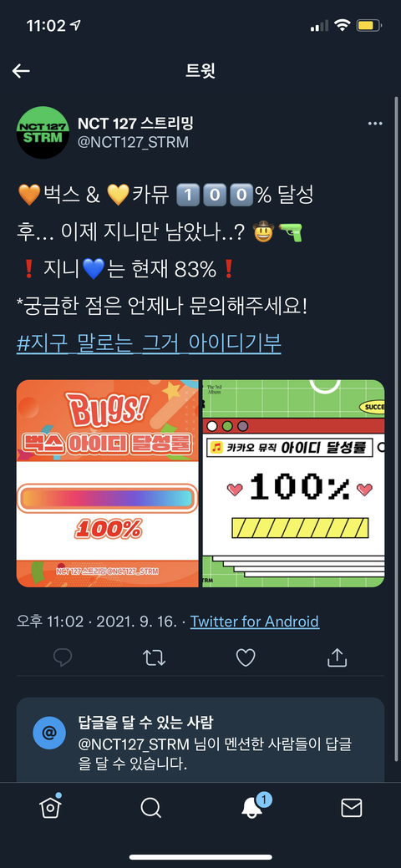
Task: Tap the NCT 127 스트리밍 display name
Action: (135, 123)
